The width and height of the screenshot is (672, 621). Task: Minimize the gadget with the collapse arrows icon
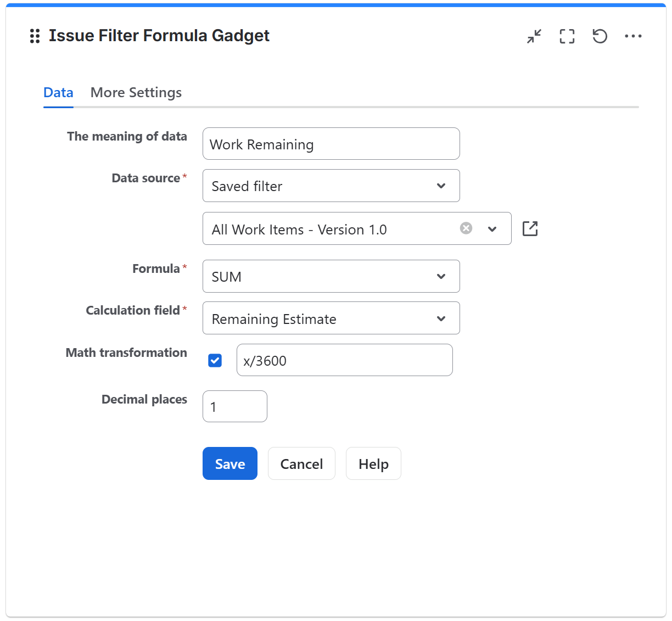click(x=534, y=36)
